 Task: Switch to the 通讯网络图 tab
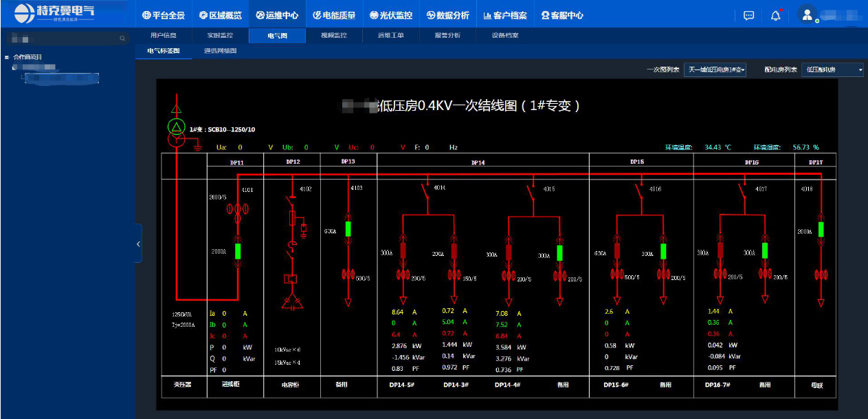pos(220,51)
